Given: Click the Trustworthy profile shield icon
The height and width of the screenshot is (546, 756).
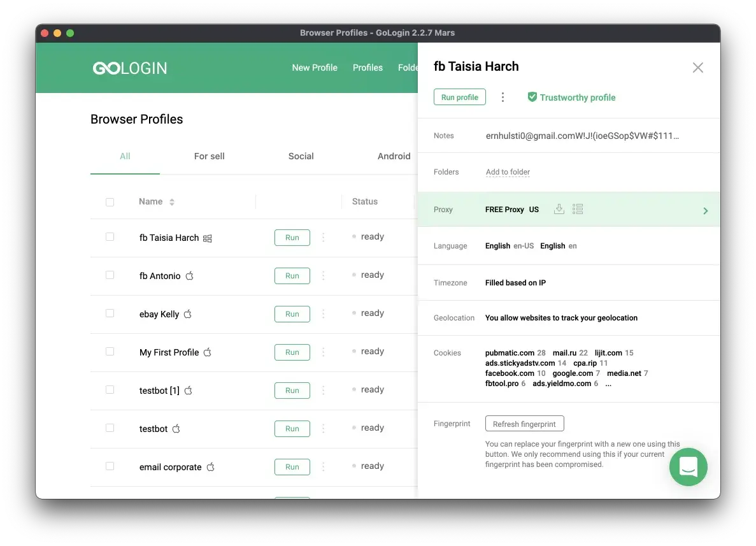Looking at the screenshot, I should coord(532,97).
